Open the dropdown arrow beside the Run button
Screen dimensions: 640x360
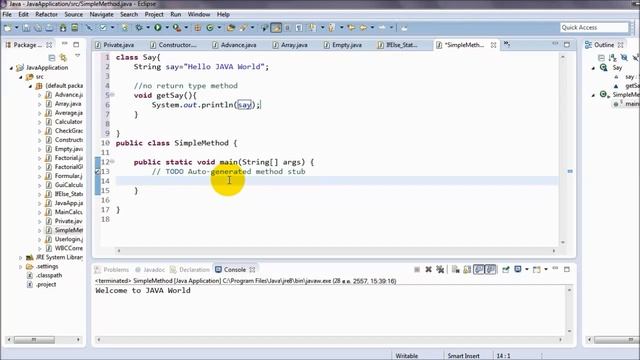coord(167,28)
